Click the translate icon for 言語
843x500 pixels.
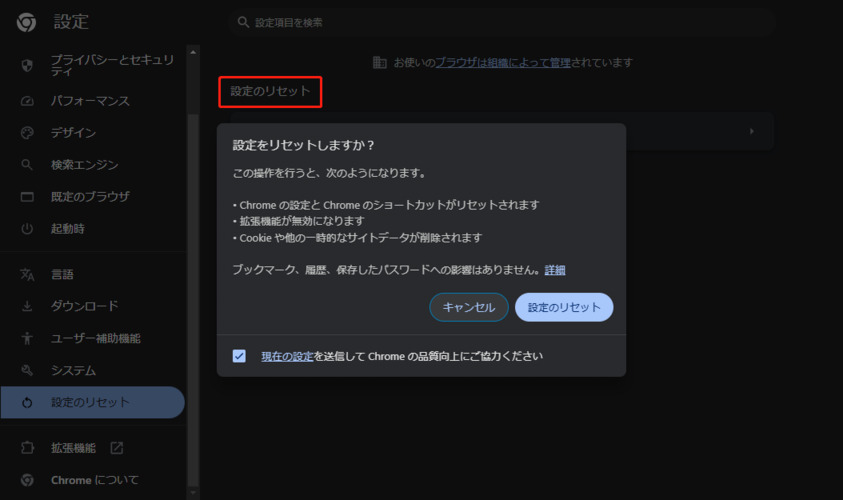(27, 275)
